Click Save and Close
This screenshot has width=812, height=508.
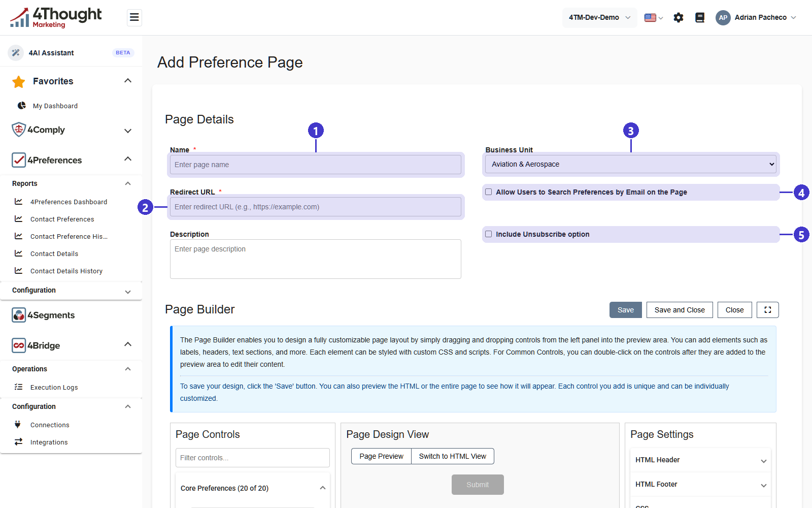(680, 310)
